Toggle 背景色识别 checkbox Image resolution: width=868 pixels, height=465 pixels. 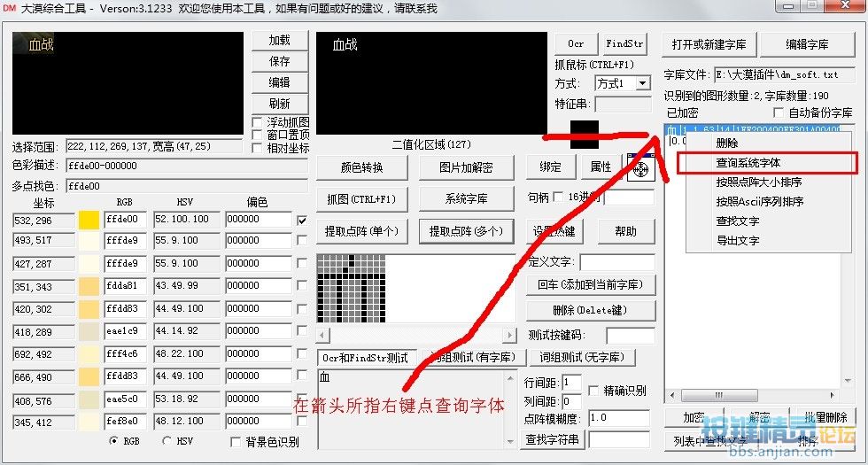pos(236,442)
